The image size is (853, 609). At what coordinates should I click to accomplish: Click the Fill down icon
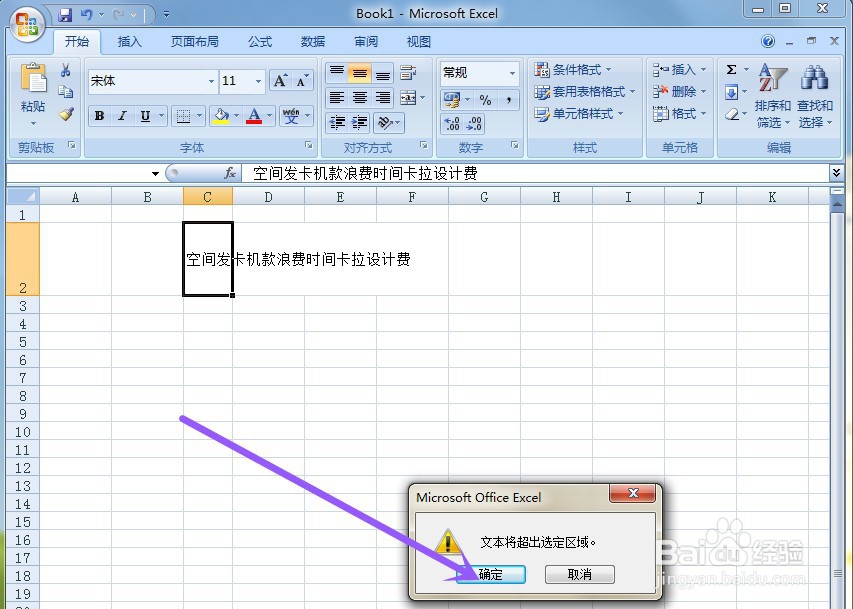pyautogui.click(x=732, y=92)
